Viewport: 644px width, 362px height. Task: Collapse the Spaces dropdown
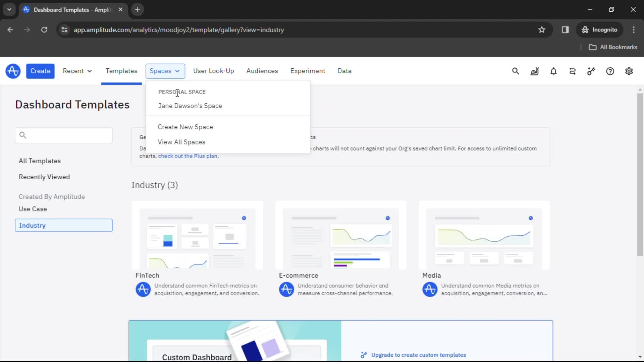pos(165,71)
